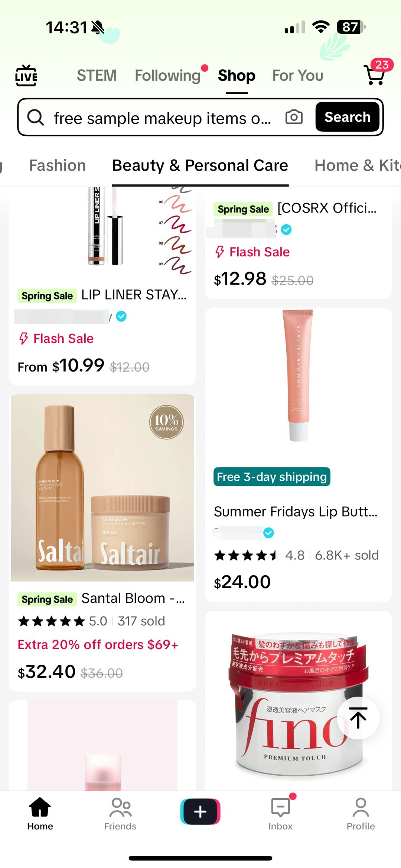Open the Saltair Santal Bloom product image
Viewport: 401px width, 868px height.
(102, 487)
